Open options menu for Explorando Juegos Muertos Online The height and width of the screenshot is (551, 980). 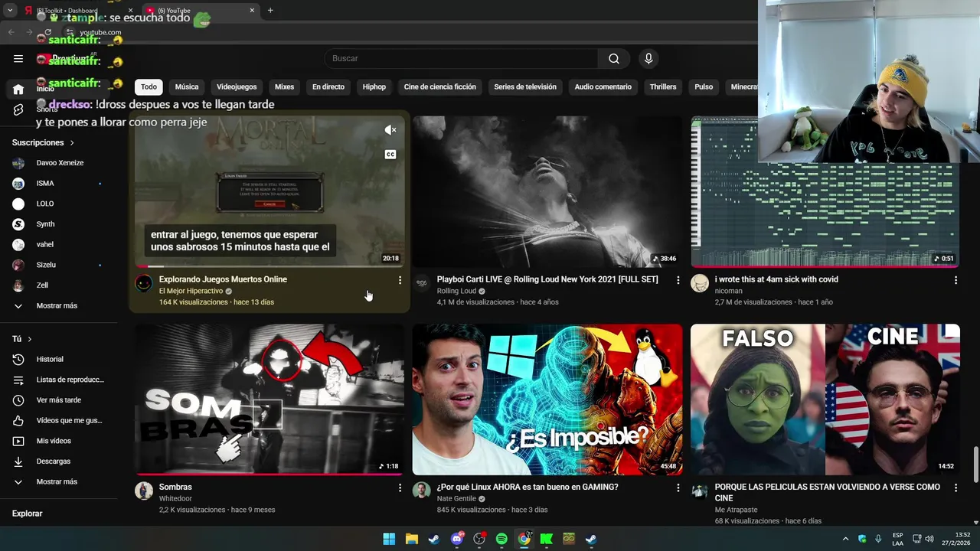tap(400, 281)
